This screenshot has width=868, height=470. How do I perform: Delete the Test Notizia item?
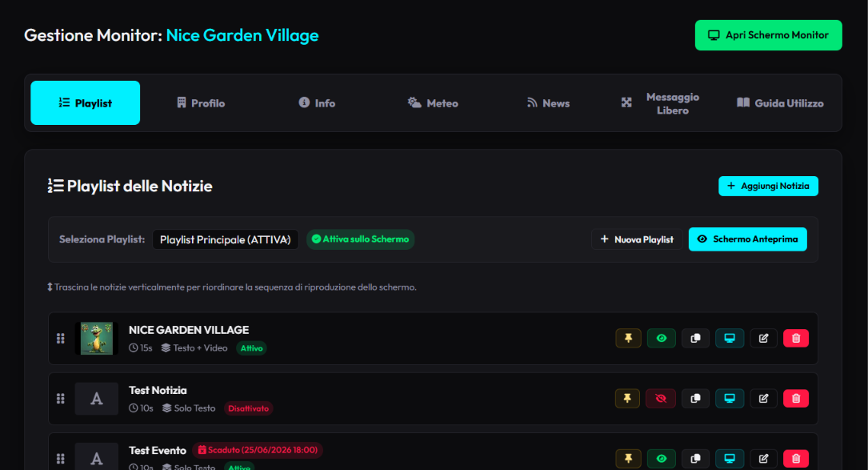[796, 399]
